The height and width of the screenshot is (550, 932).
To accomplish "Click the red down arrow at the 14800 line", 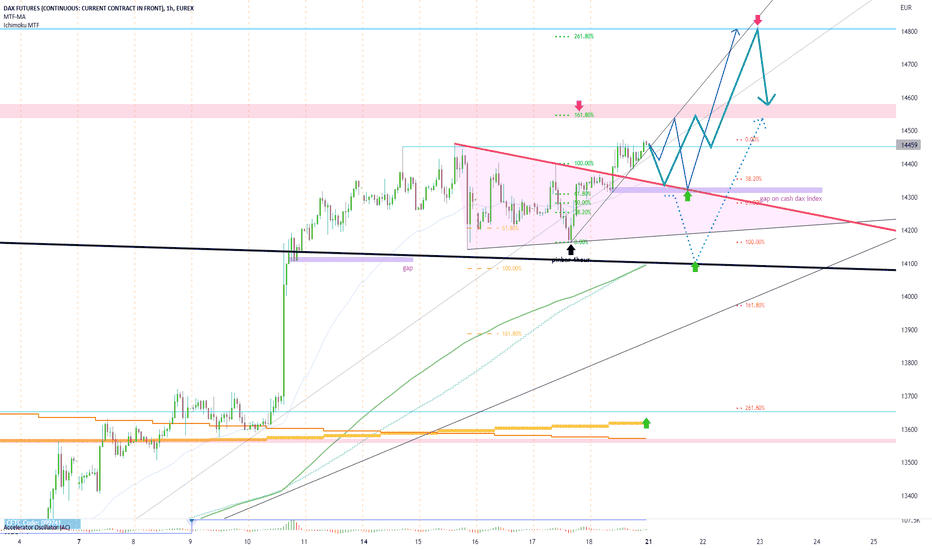I will 758,20.
